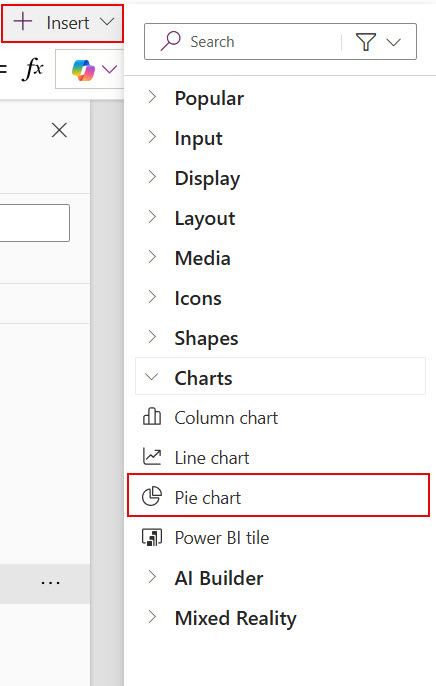Click the Power BI tile icon
Viewport: 436px width, 686px height.
(x=152, y=537)
